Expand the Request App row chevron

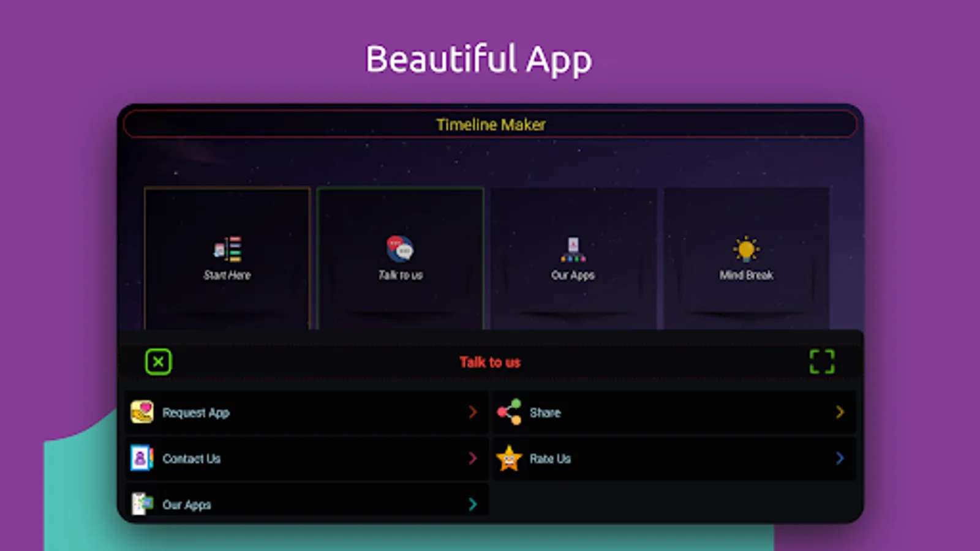(472, 412)
